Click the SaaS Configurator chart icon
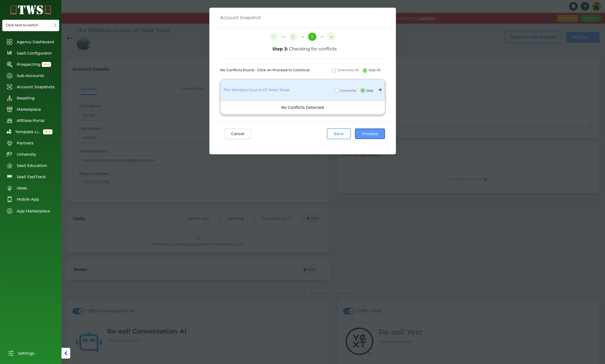Screen dimensions: 605x364 coord(10,53)
